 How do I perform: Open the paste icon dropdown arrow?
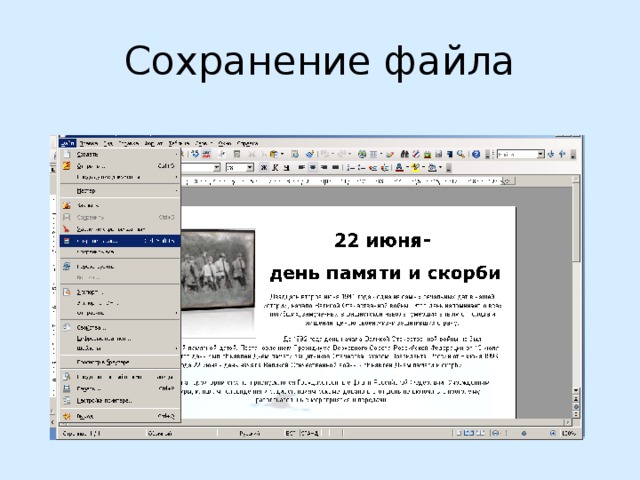tap(282, 154)
